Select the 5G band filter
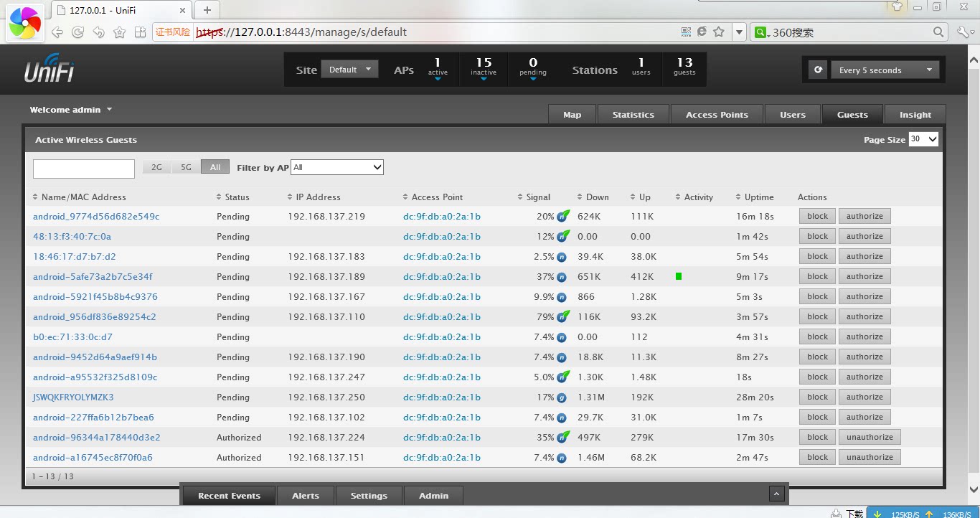Screen dimensions: 980x518 click(x=186, y=167)
